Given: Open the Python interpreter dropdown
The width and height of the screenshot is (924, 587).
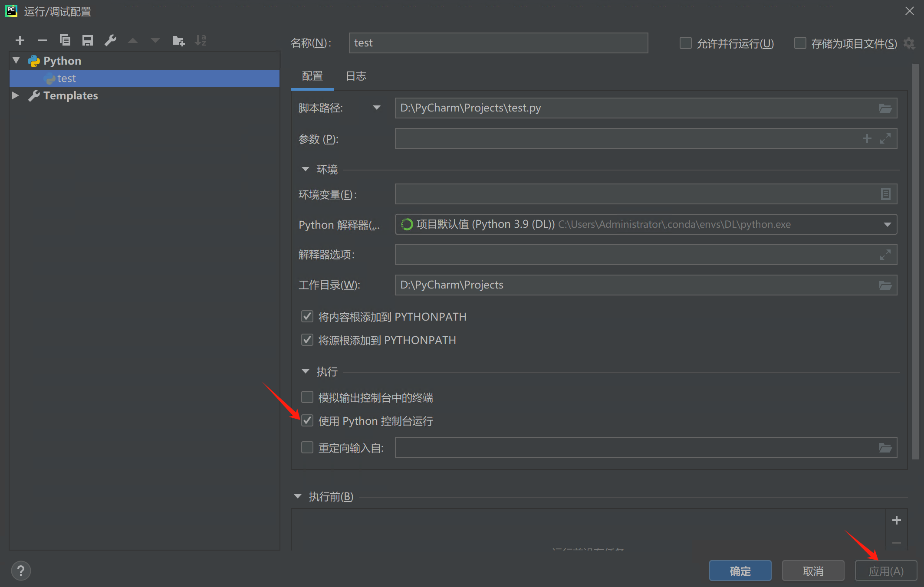Looking at the screenshot, I should point(888,224).
